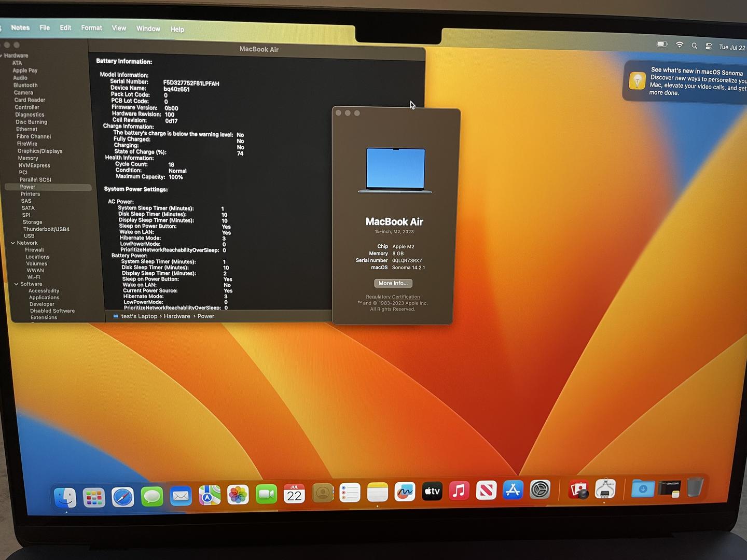Image resolution: width=747 pixels, height=560 pixels.
Task: Open the File menu
Action: pyautogui.click(x=45, y=27)
